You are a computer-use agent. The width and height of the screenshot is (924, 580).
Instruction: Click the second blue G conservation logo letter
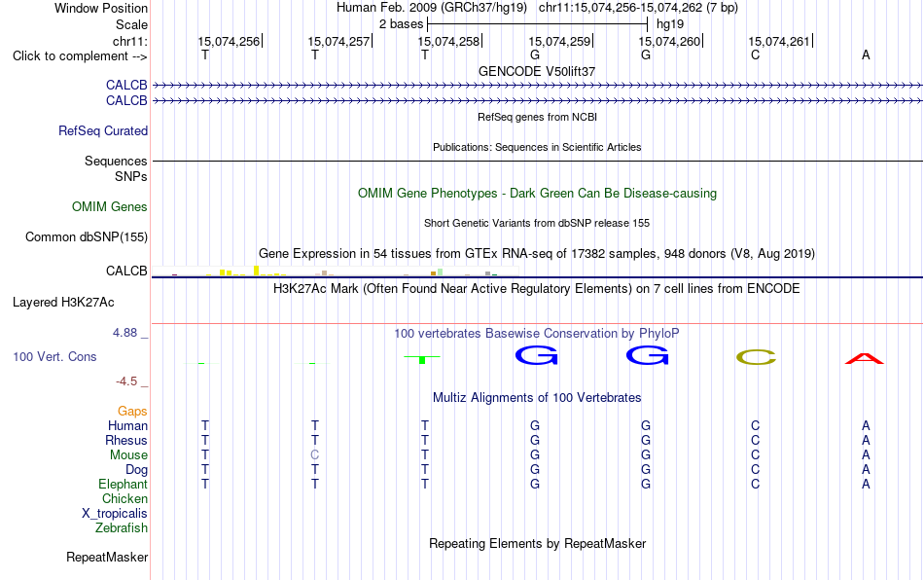pos(647,355)
